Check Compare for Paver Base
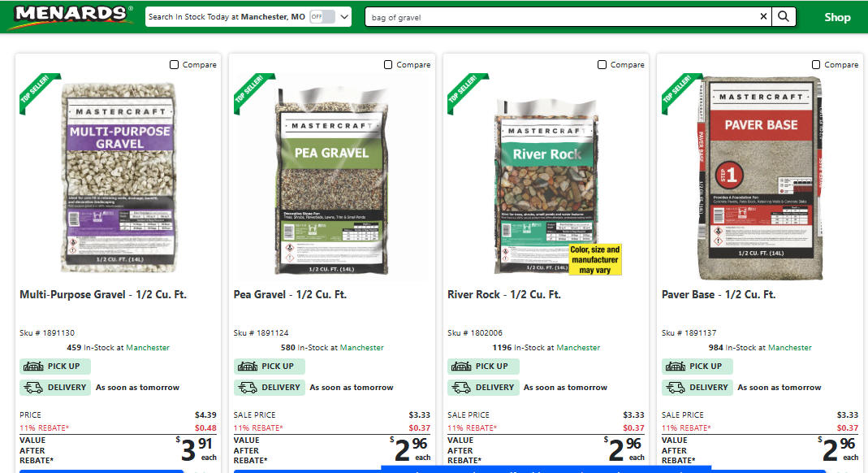 point(816,65)
